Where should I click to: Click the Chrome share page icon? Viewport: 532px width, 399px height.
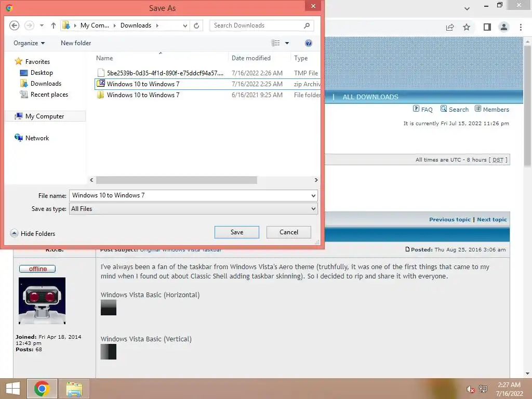pyautogui.click(x=450, y=27)
